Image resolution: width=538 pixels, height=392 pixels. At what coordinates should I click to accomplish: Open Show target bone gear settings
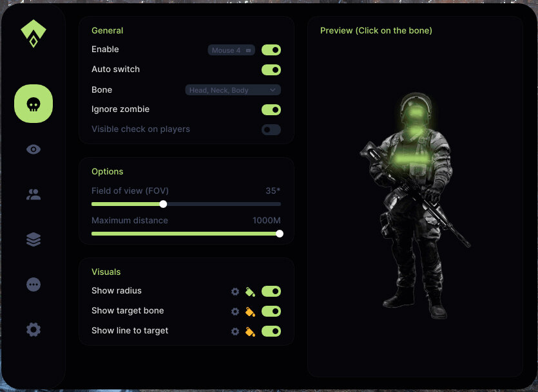235,312
